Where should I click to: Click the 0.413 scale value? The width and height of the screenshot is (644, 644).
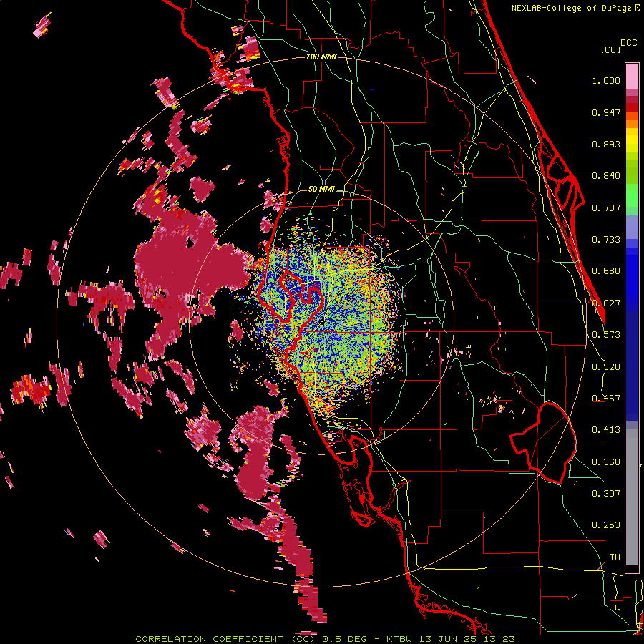(x=606, y=430)
